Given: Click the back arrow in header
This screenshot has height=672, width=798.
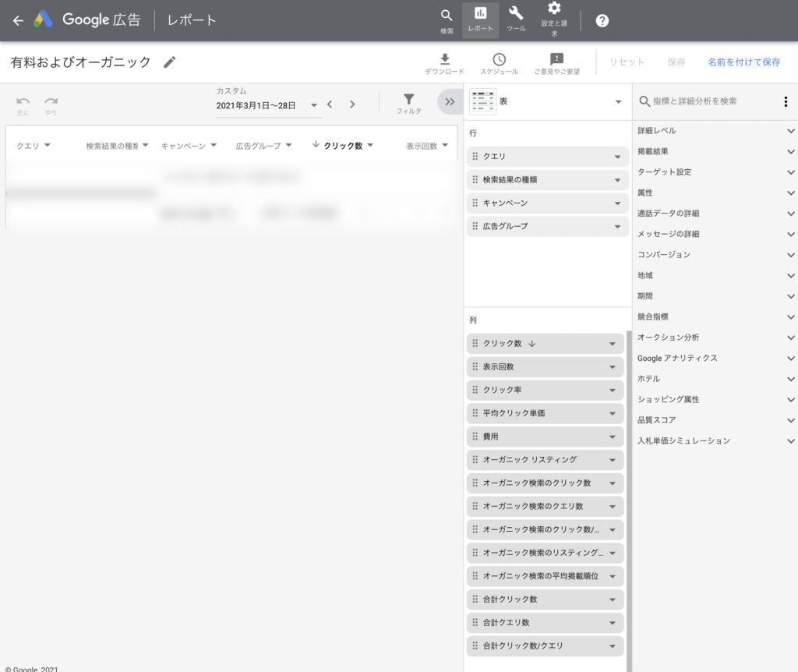Looking at the screenshot, I should [x=18, y=20].
